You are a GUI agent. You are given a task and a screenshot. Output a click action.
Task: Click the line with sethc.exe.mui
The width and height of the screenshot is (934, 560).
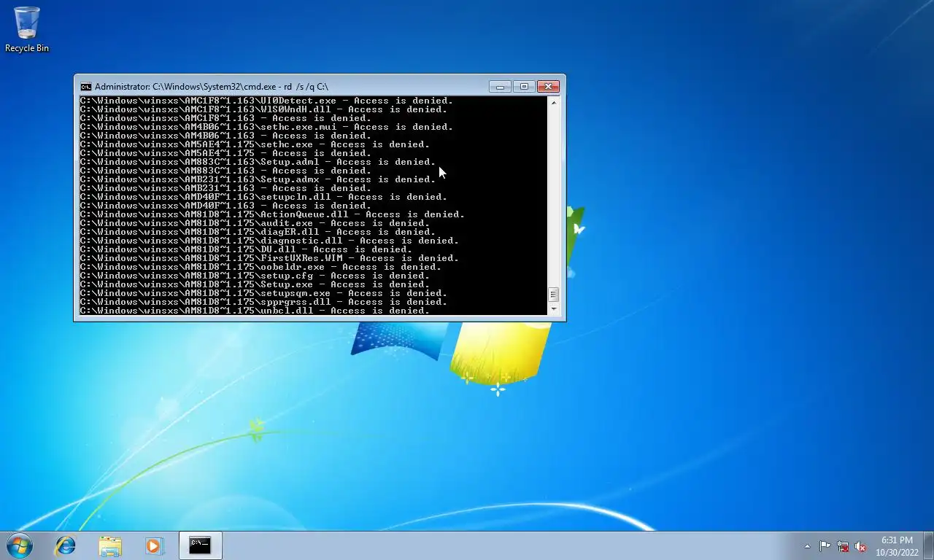(266, 127)
